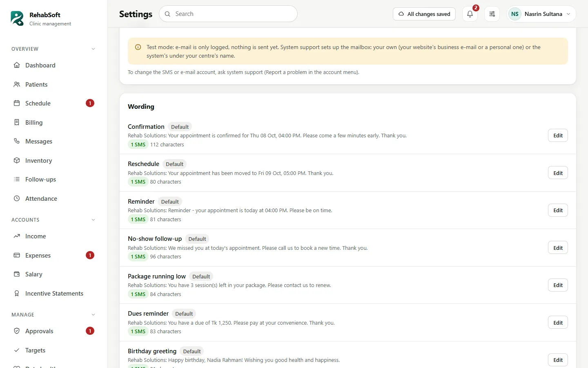
Task: Click the search magnifier icon
Action: pyautogui.click(x=167, y=14)
